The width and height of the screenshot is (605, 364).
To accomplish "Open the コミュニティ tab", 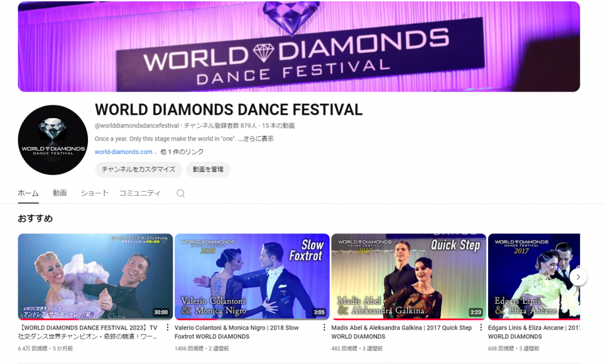I will pos(139,193).
